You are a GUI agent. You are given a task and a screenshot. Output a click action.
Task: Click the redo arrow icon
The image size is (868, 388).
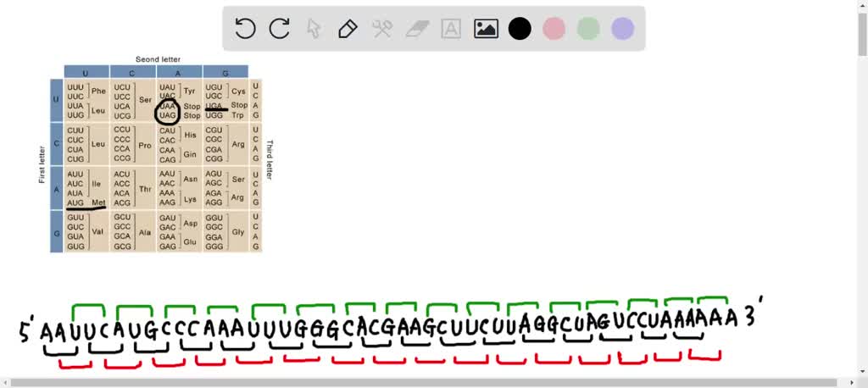[x=280, y=28]
